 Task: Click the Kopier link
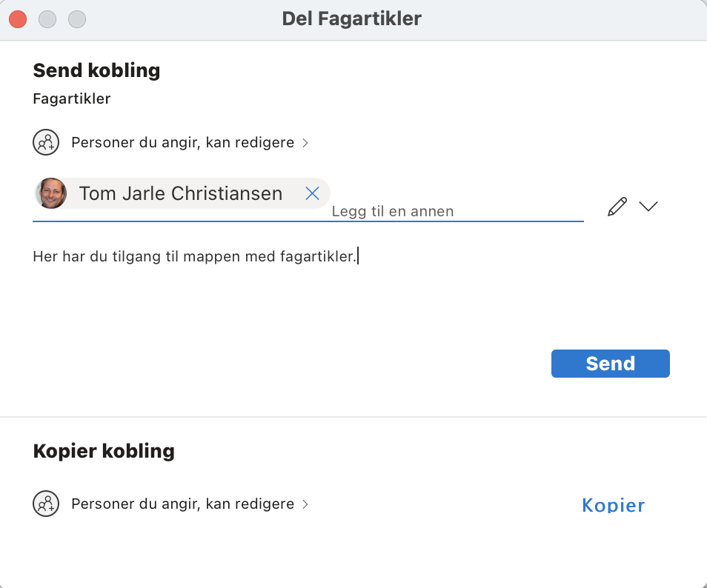point(613,506)
